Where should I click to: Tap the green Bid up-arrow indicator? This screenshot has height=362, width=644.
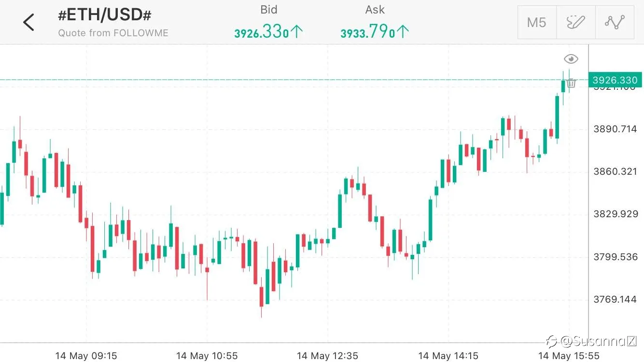(x=297, y=32)
